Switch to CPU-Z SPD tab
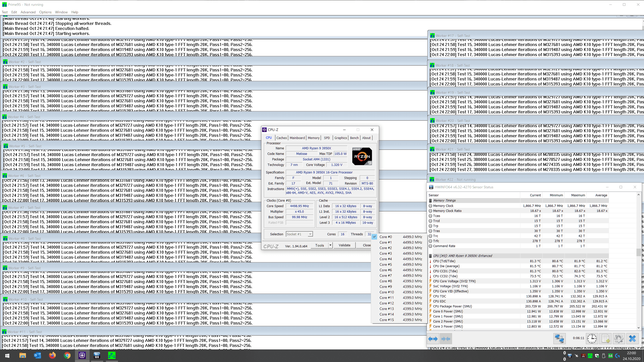The width and height of the screenshot is (644, 362). pyautogui.click(x=327, y=138)
